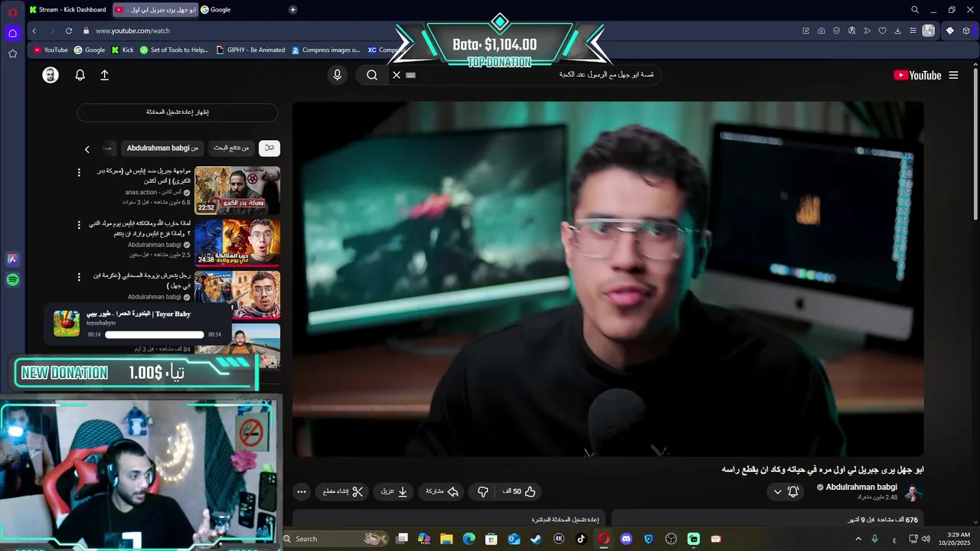The image size is (980, 551).
Task: Open the extensions cube icon
Action: pyautogui.click(x=966, y=31)
